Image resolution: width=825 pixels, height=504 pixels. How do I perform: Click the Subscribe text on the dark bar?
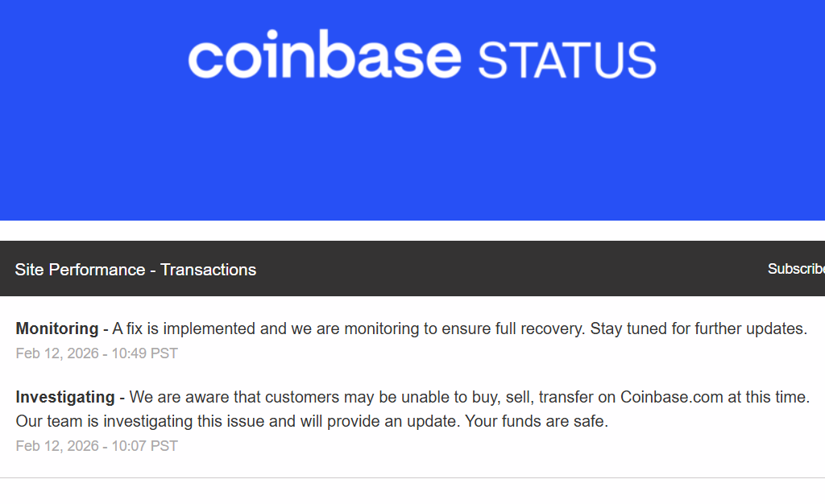[x=799, y=269]
